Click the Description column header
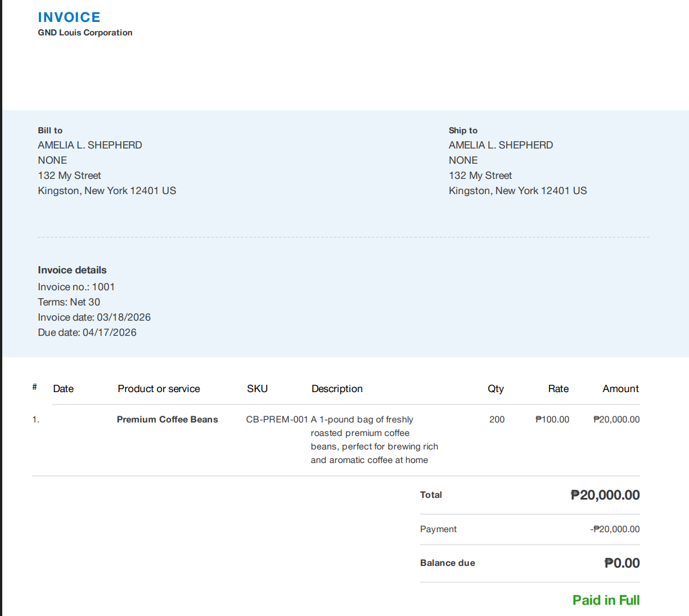 pos(337,389)
